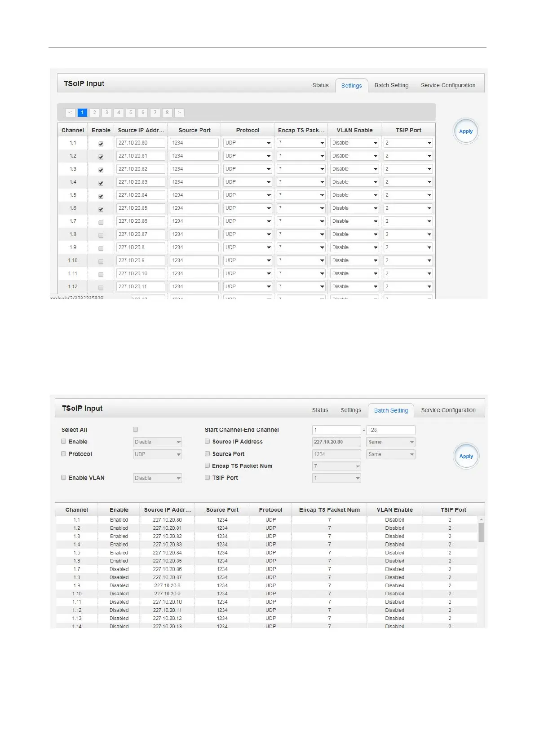This screenshot has height=756, width=535.
Task: Open Service Configuration tab in upper panel
Action: [448, 85]
